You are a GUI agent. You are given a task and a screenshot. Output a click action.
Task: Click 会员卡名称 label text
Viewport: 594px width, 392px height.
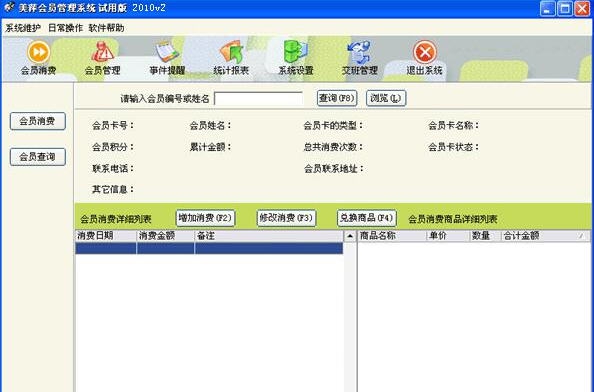454,125
